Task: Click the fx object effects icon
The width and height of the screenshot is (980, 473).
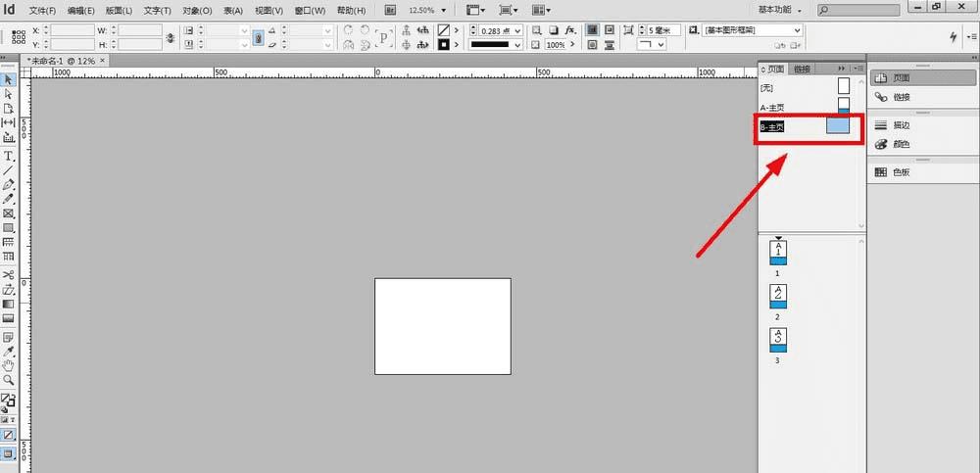Action: point(570,30)
